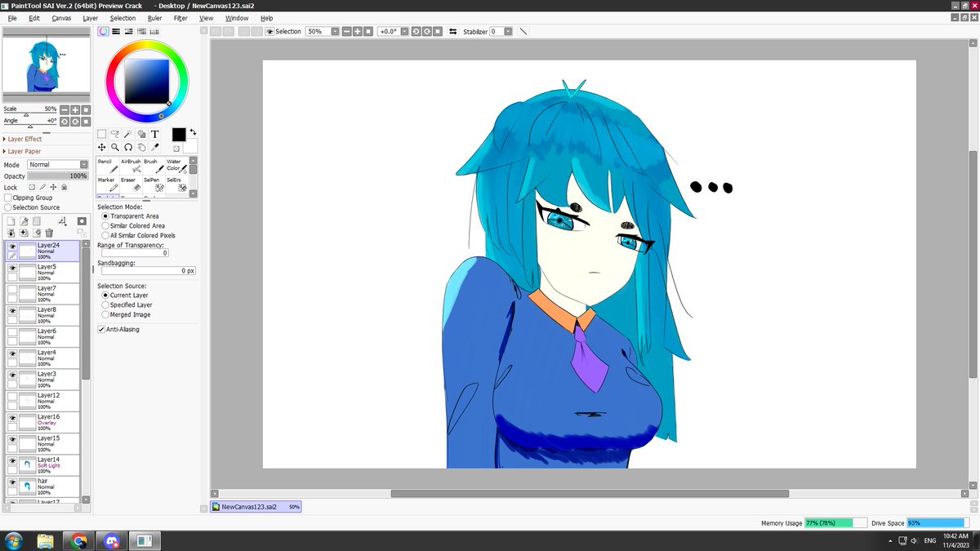Open the layer blend Mode dropdown
This screenshot has height=551, width=980.
pos(58,165)
